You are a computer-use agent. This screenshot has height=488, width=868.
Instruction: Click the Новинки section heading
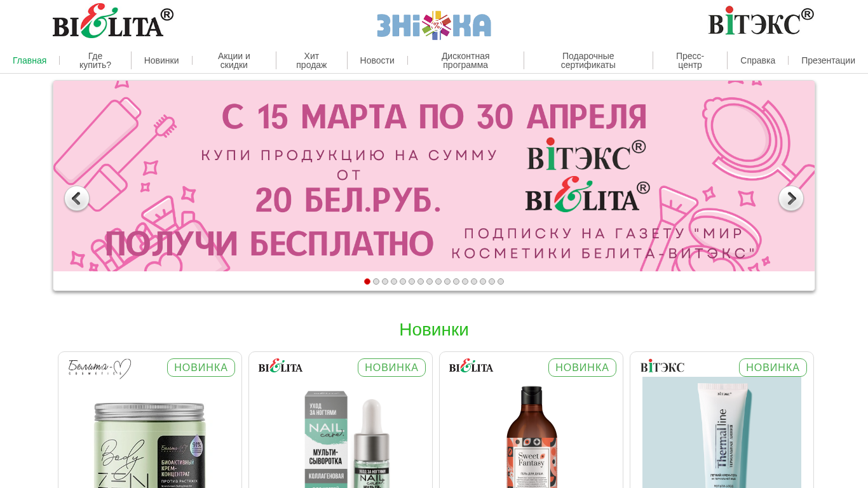coord(434,330)
